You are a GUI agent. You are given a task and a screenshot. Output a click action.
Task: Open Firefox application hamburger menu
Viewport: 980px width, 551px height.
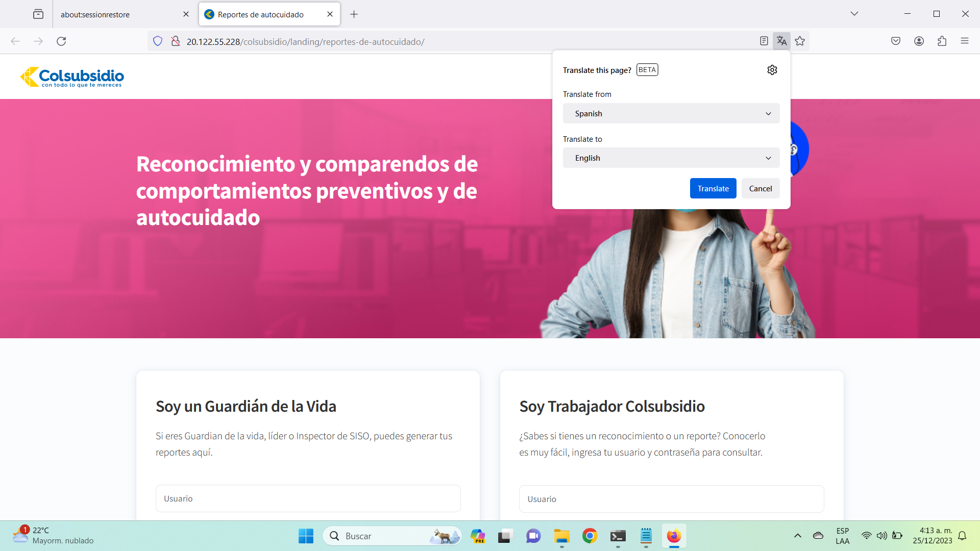pos(964,41)
